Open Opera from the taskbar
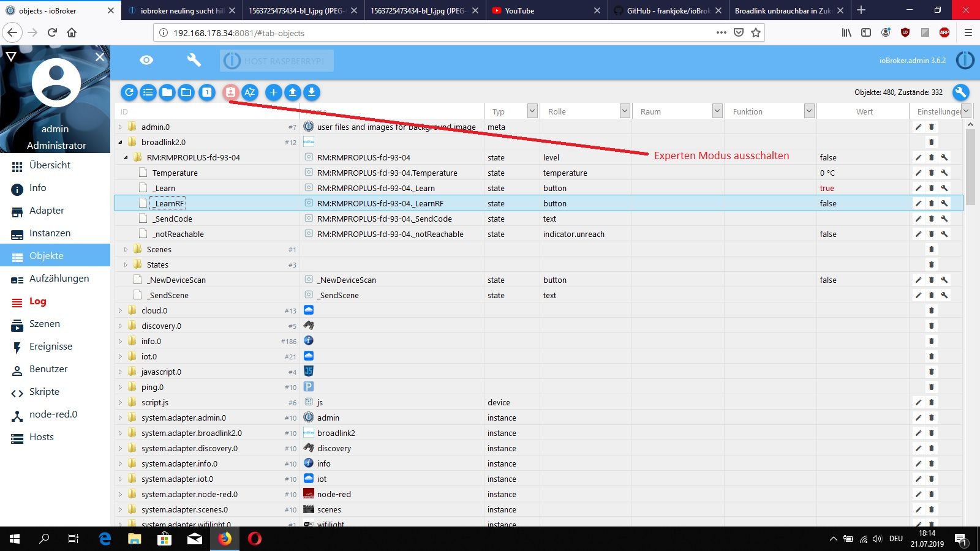This screenshot has width=980, height=551. click(x=255, y=539)
